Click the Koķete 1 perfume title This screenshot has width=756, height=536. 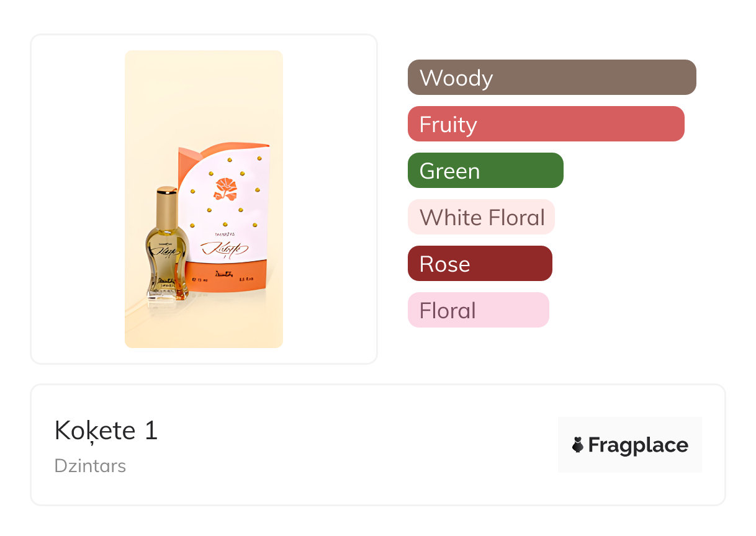tap(106, 430)
